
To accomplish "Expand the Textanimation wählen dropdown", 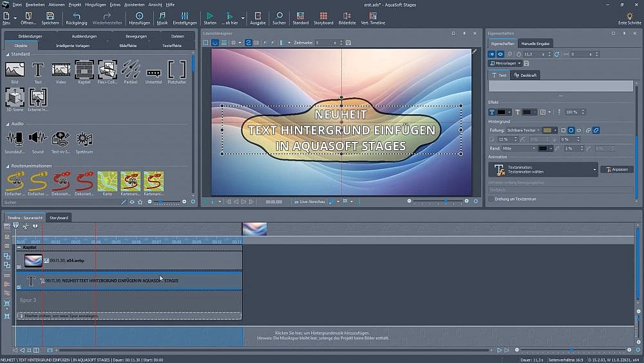I will click(594, 169).
